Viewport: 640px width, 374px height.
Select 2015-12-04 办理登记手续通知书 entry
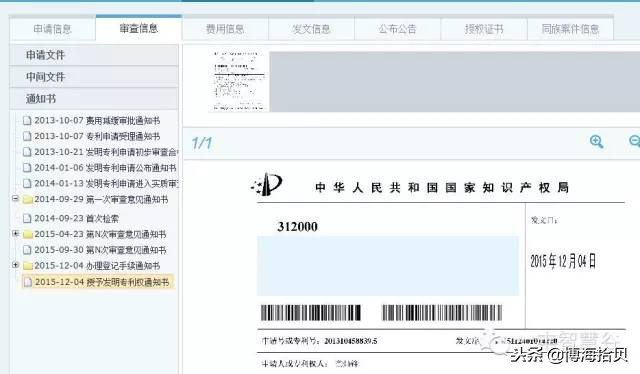click(x=97, y=266)
